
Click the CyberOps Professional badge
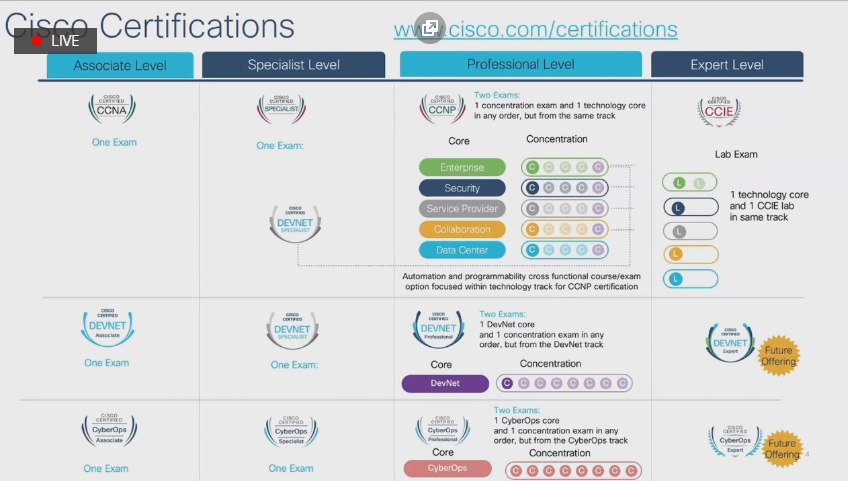(443, 430)
